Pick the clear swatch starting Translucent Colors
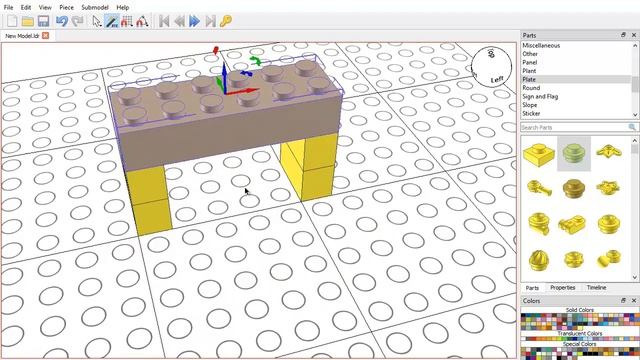 coord(524,338)
